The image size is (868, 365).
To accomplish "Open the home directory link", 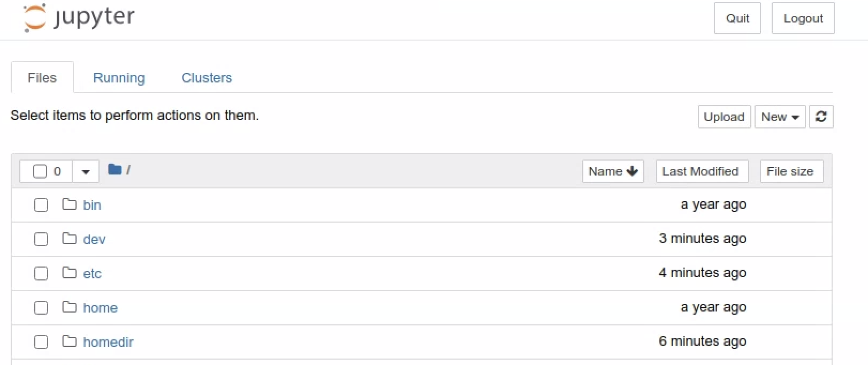I will point(100,308).
